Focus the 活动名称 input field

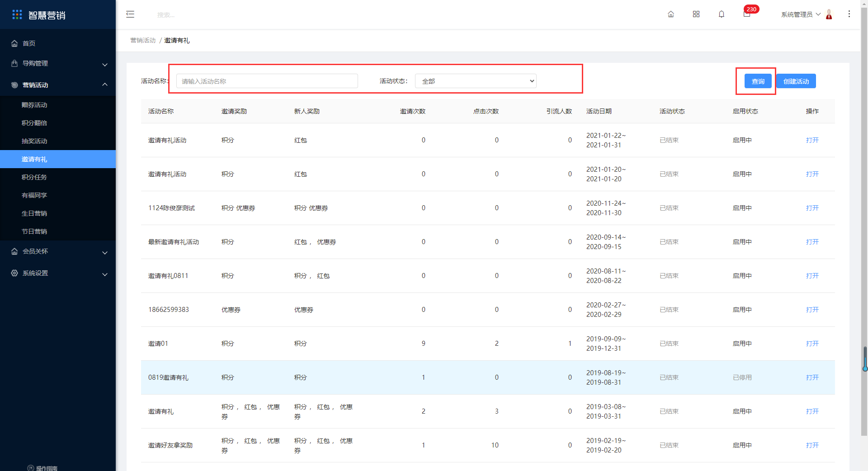(267, 81)
